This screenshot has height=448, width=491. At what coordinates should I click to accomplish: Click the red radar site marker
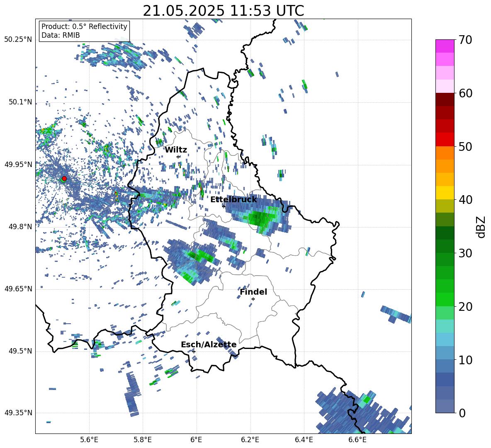[x=64, y=179]
